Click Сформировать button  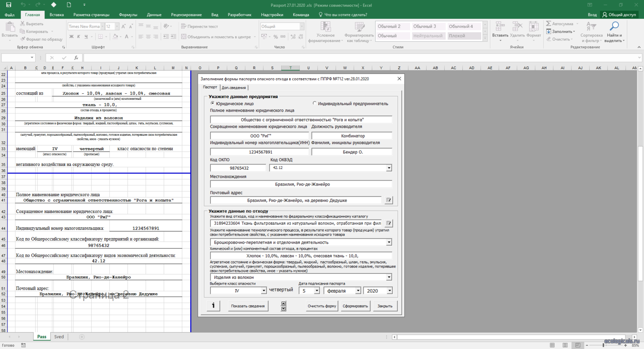pyautogui.click(x=356, y=306)
